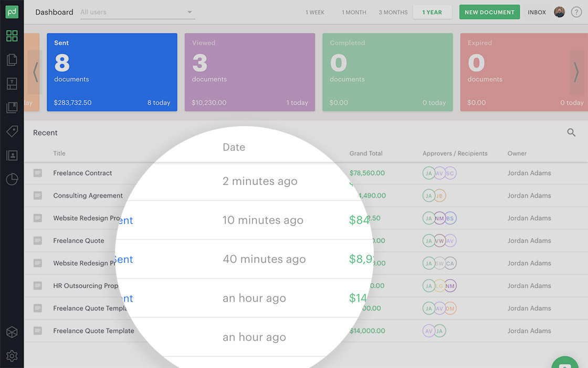Open the Viewed documents card
The height and width of the screenshot is (368, 588).
click(250, 72)
